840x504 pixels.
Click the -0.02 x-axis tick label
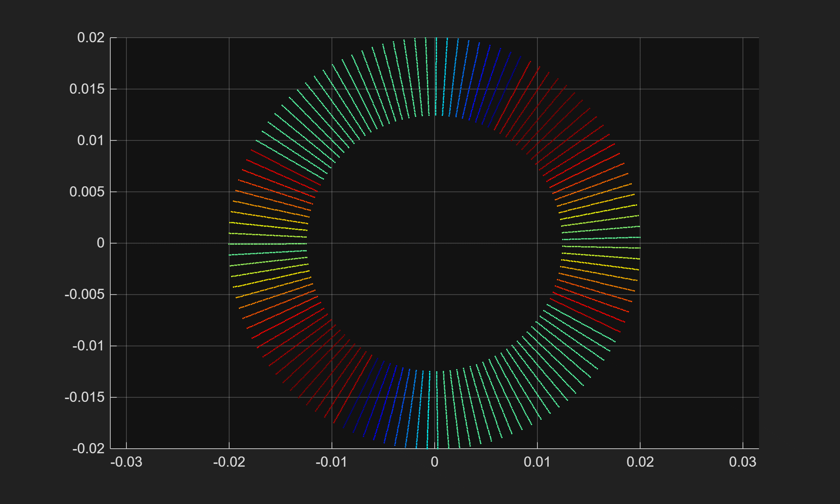point(229,462)
